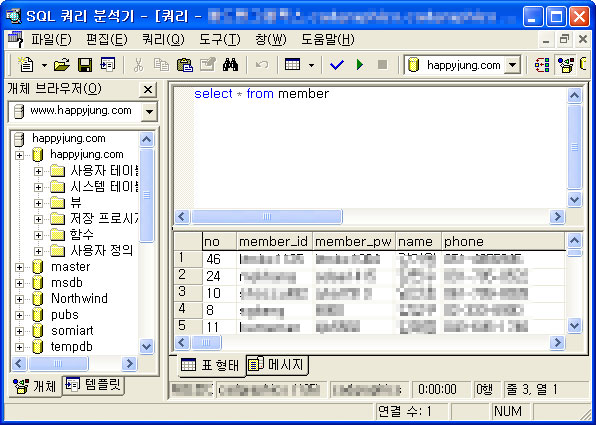
Task: Click the New Query toolbar icon
Action: click(x=27, y=65)
